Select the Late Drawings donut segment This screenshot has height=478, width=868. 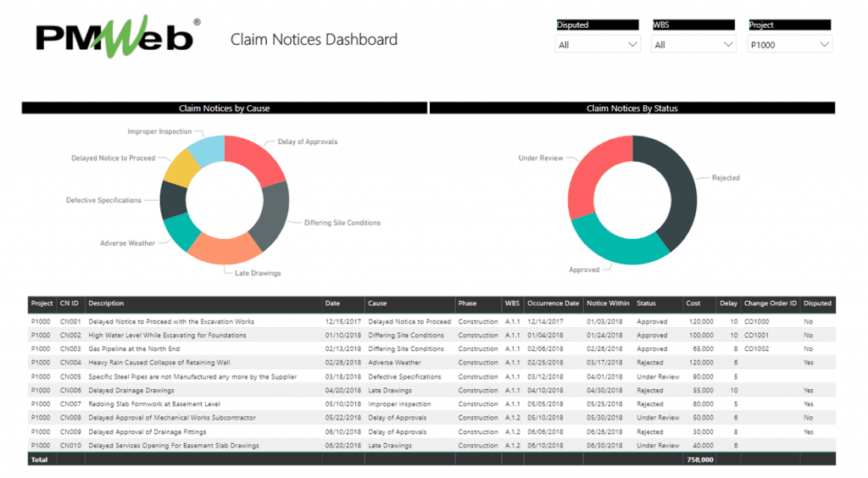(224, 250)
